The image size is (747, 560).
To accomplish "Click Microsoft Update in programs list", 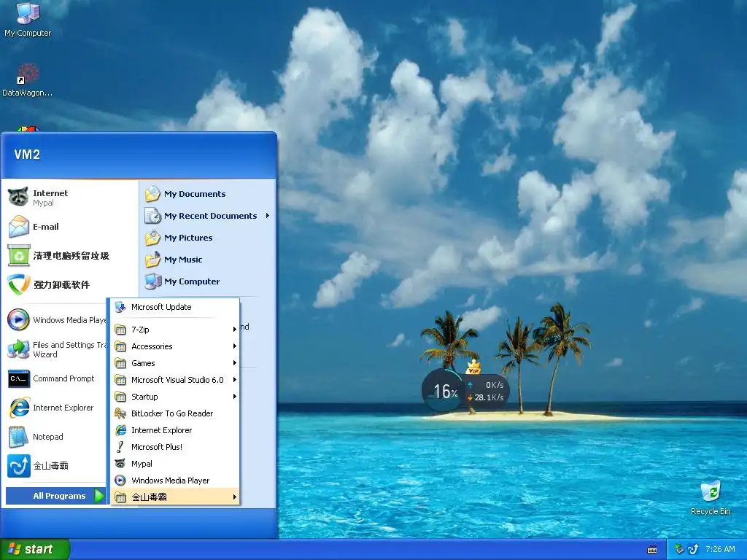I will click(x=175, y=307).
